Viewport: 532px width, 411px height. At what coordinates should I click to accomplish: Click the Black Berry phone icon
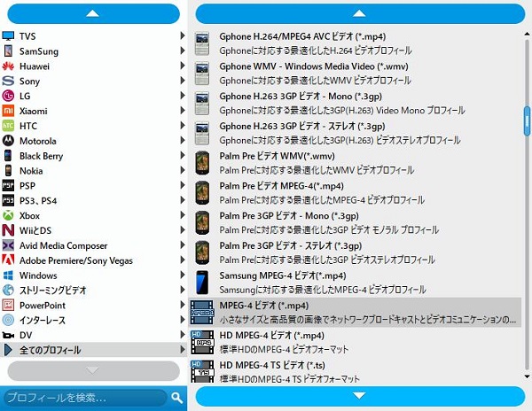[x=8, y=156]
